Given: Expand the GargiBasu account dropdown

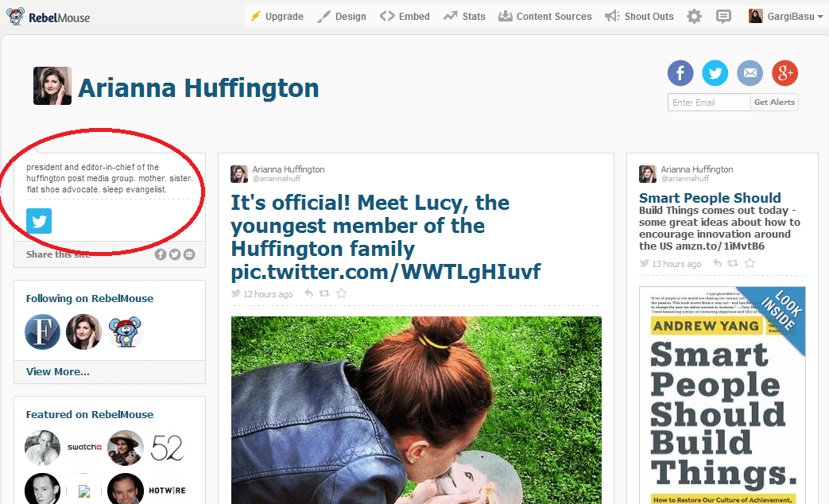Looking at the screenshot, I should tap(785, 17).
